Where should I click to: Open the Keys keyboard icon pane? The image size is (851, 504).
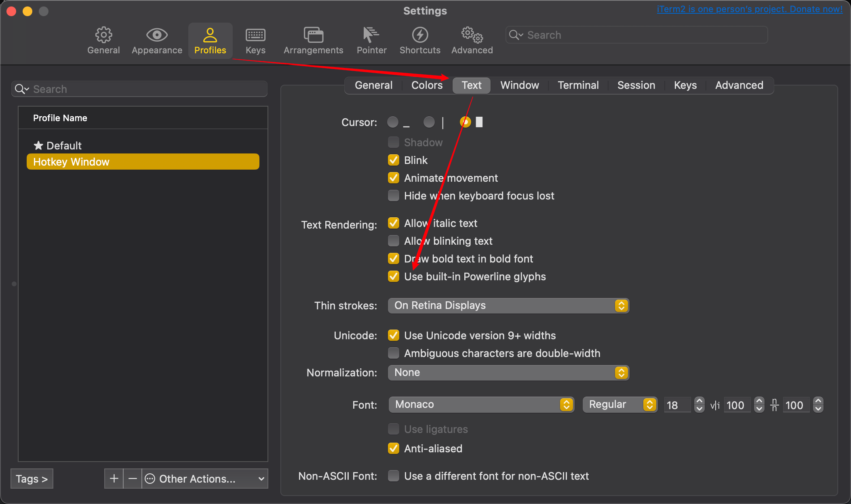click(255, 35)
